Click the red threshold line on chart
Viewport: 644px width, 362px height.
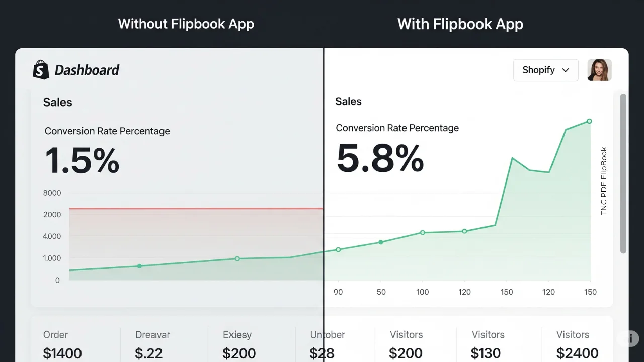coord(196,208)
